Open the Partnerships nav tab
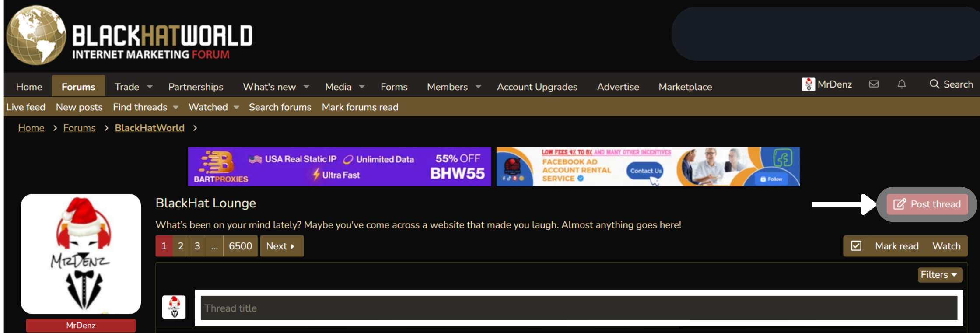 [196, 87]
